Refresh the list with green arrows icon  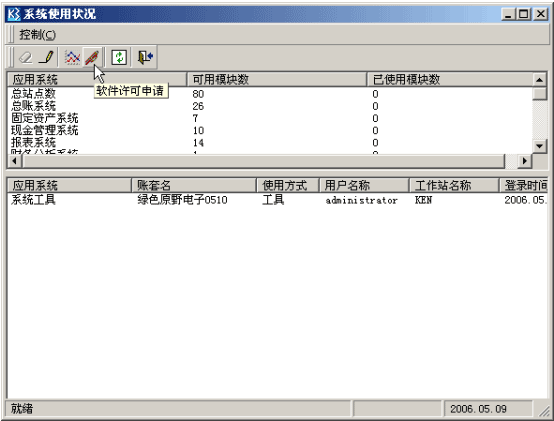119,57
